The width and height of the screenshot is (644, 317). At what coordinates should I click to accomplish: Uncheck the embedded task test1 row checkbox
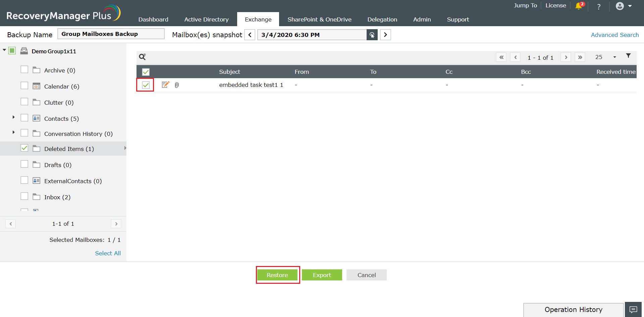[145, 85]
